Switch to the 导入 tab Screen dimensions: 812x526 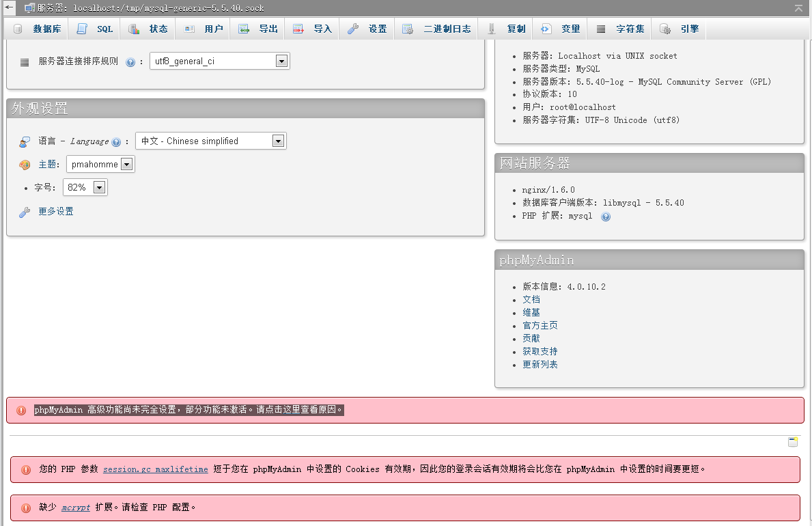312,29
